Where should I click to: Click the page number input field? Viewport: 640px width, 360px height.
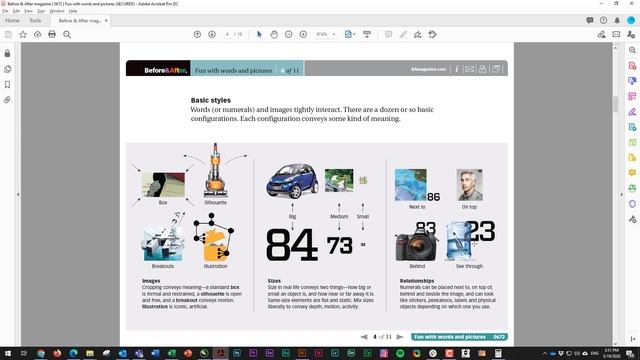[x=227, y=35]
